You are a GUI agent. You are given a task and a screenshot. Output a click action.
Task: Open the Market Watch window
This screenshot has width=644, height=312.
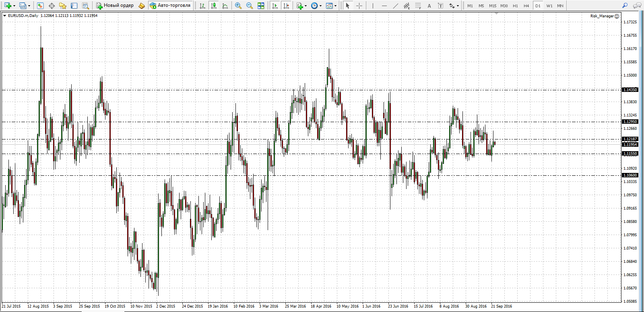[x=40, y=6]
